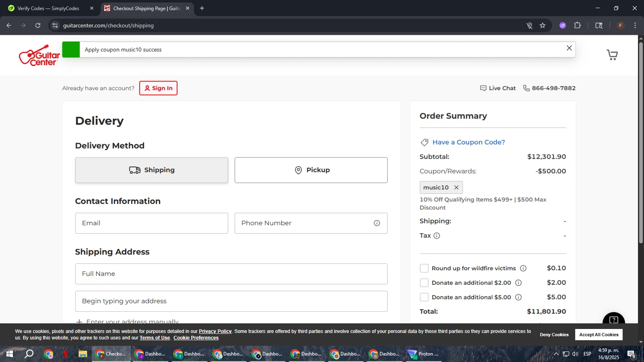Screen dimensions: 644x362
Task: Click Accept All Cookies
Action: pyautogui.click(x=598, y=335)
